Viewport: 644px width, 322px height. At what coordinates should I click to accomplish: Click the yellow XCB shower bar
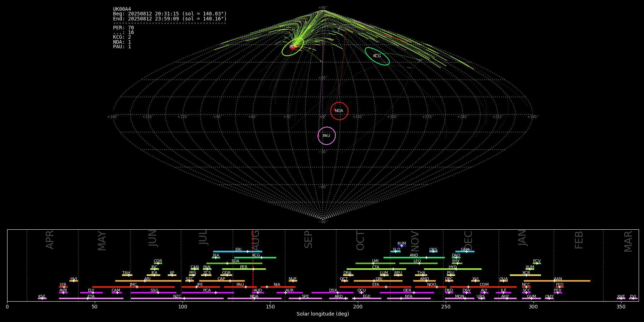point(525,275)
